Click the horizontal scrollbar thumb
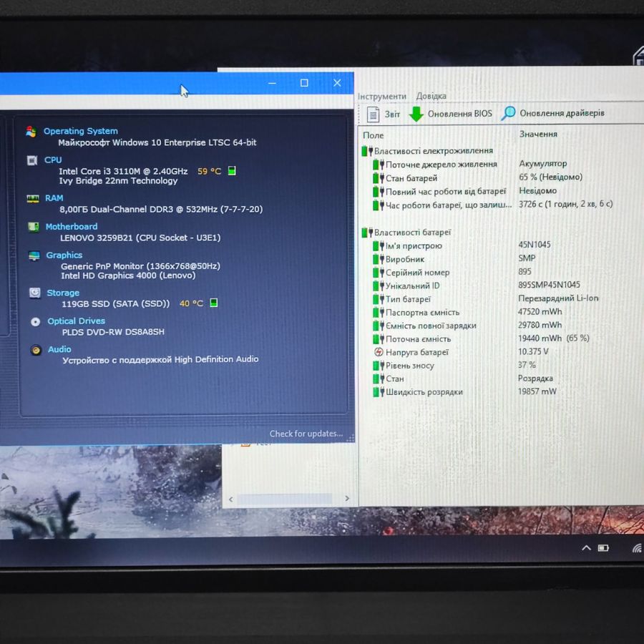The height and width of the screenshot is (644, 644). (x=285, y=499)
